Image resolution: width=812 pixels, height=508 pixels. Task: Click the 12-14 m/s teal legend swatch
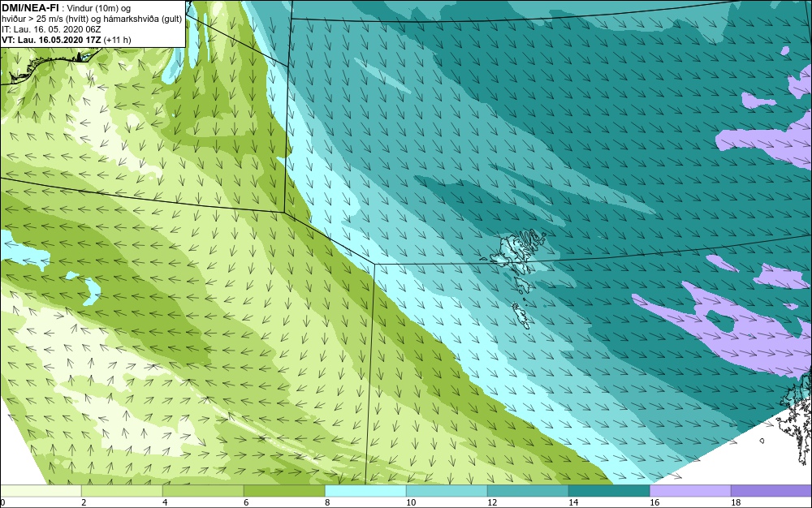coord(528,490)
